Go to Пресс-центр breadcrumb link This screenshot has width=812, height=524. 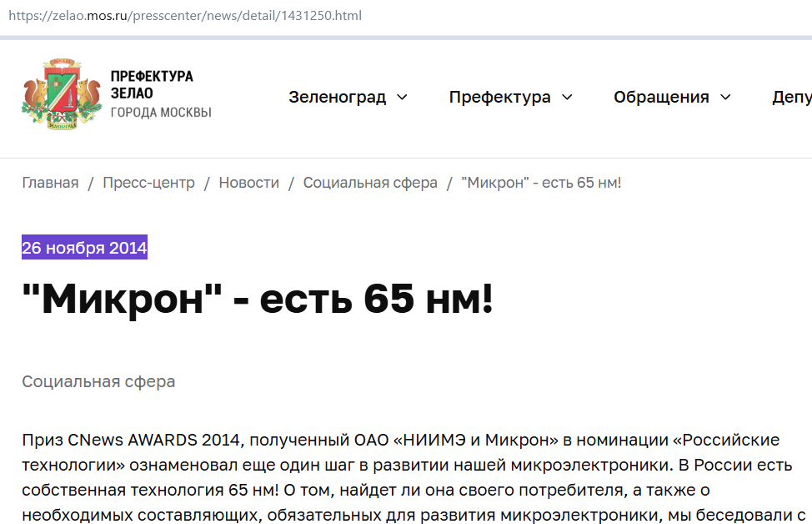(148, 183)
